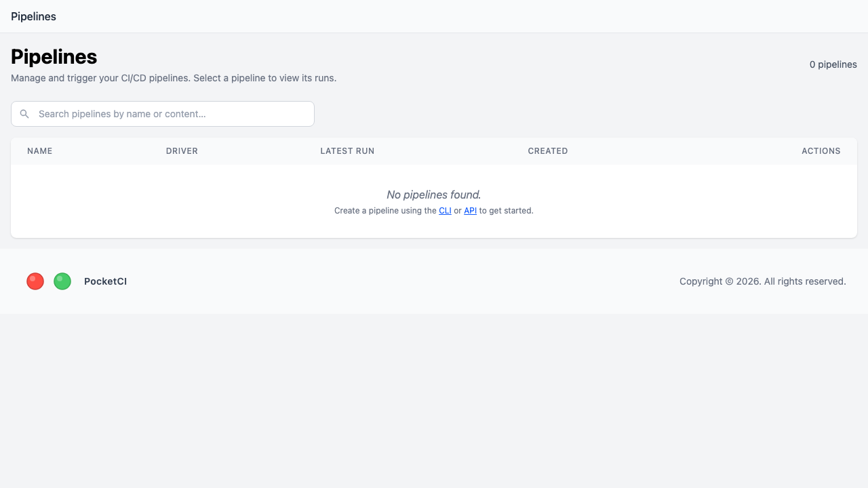
Task: Sort pipelines by the DRIVER column
Action: 182,150
